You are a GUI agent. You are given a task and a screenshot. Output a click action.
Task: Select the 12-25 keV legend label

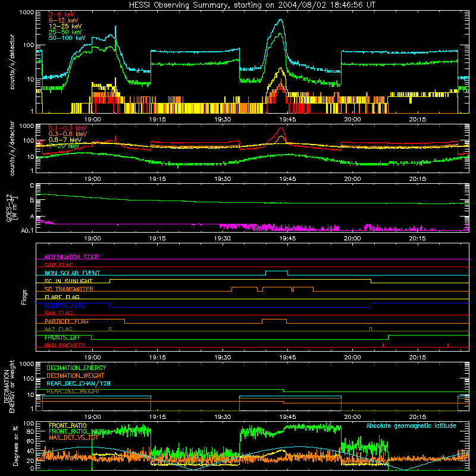pos(65,26)
